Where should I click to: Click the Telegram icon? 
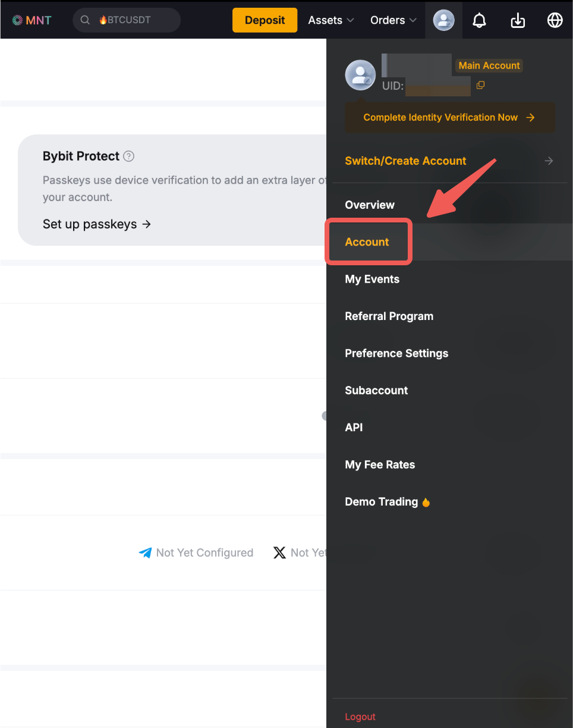pos(145,553)
